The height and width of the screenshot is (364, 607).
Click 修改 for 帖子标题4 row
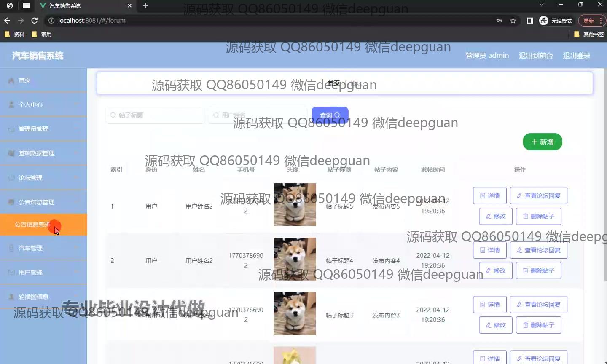coord(496,271)
